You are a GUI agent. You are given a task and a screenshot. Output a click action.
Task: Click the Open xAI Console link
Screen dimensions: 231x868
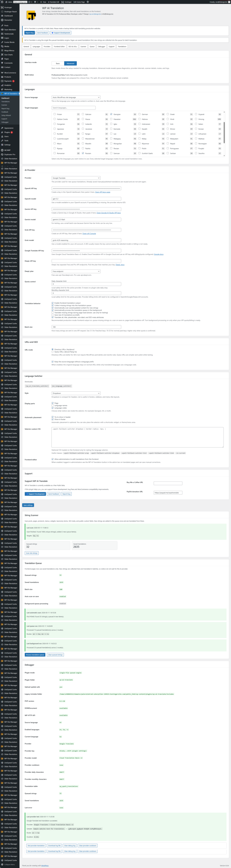pos(89,233)
